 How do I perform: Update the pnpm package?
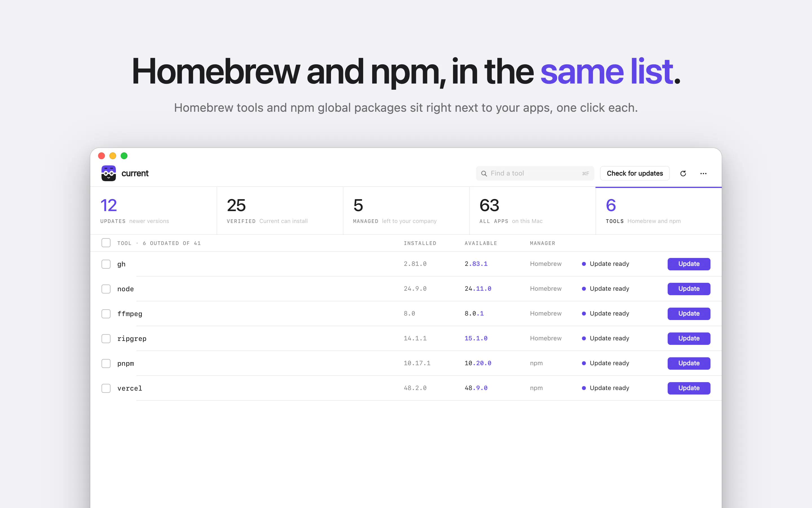(689, 364)
